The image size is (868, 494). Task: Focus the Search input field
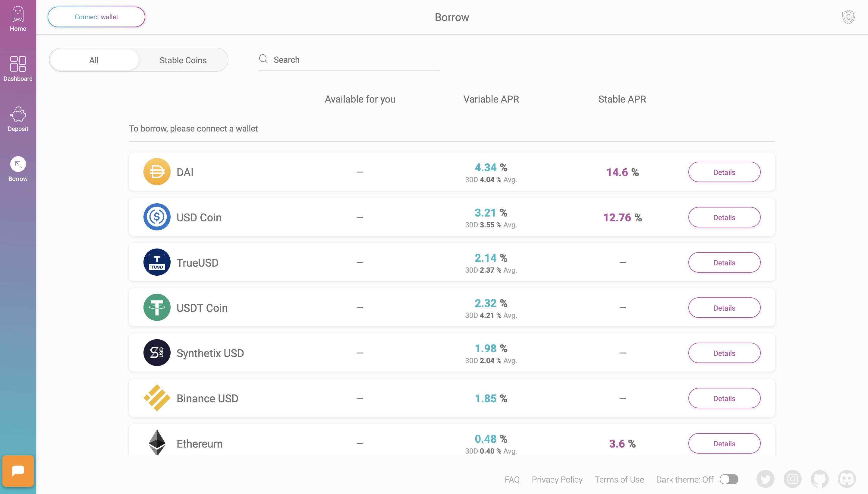click(x=349, y=60)
